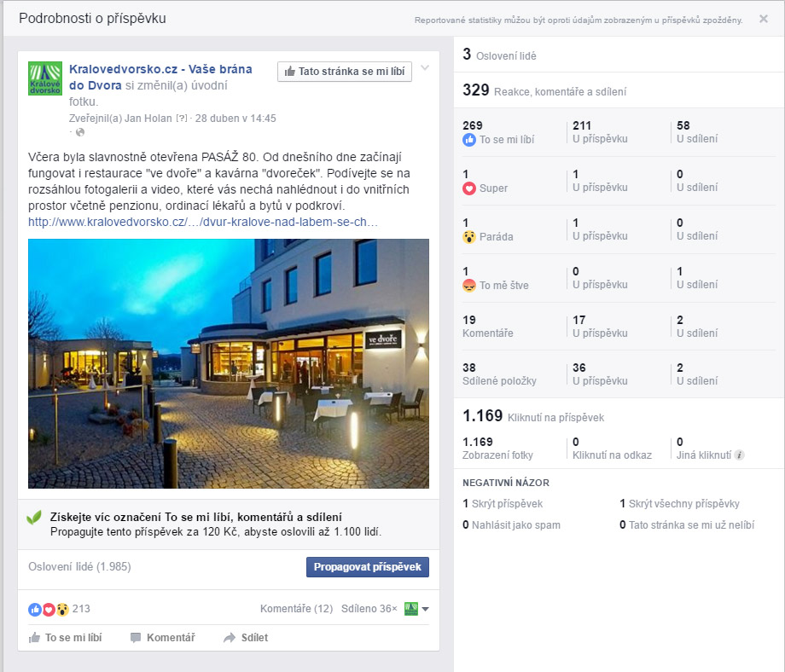Click the Sdílet share action

coord(246,638)
